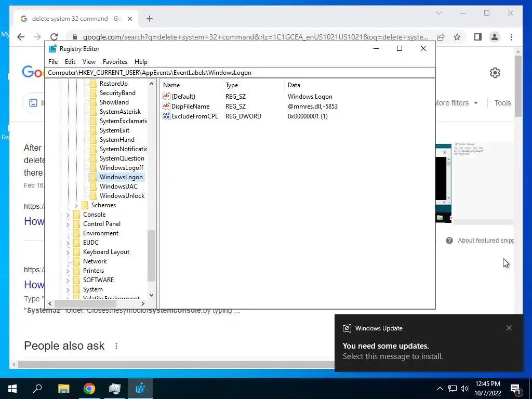
Task: Select the WindowsLogon key in tree
Action: point(121,177)
